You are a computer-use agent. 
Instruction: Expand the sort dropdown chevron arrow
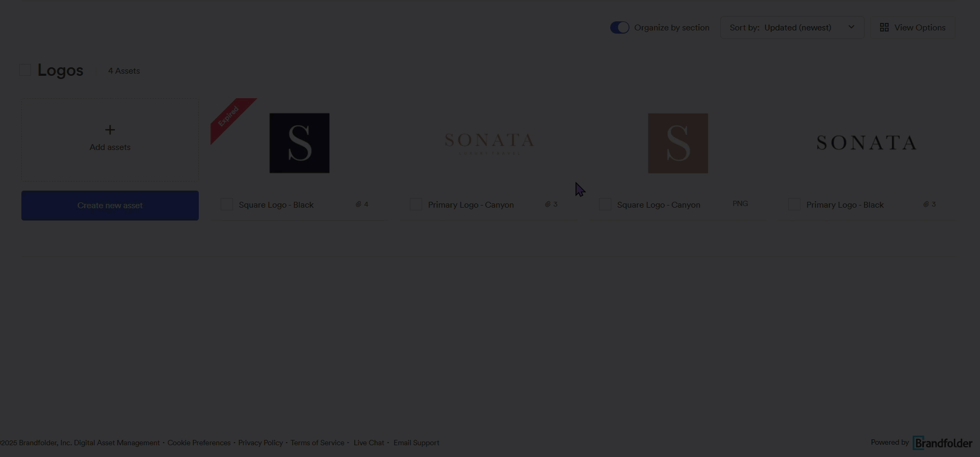pos(851,27)
